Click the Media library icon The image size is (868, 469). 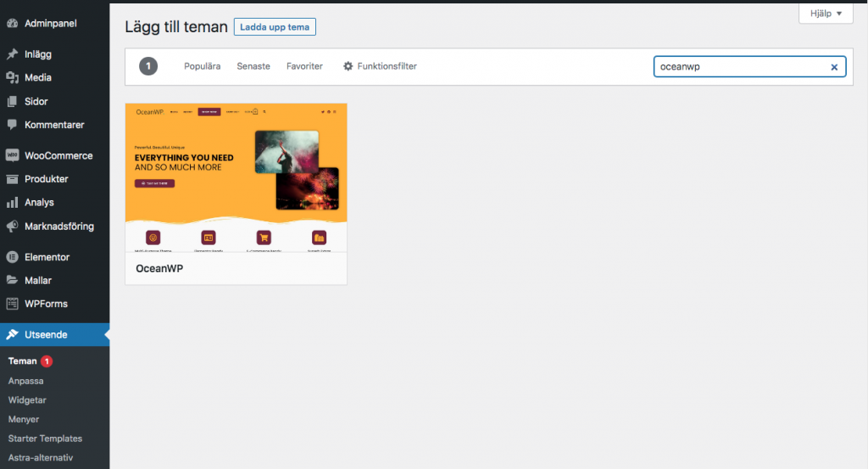(12, 77)
